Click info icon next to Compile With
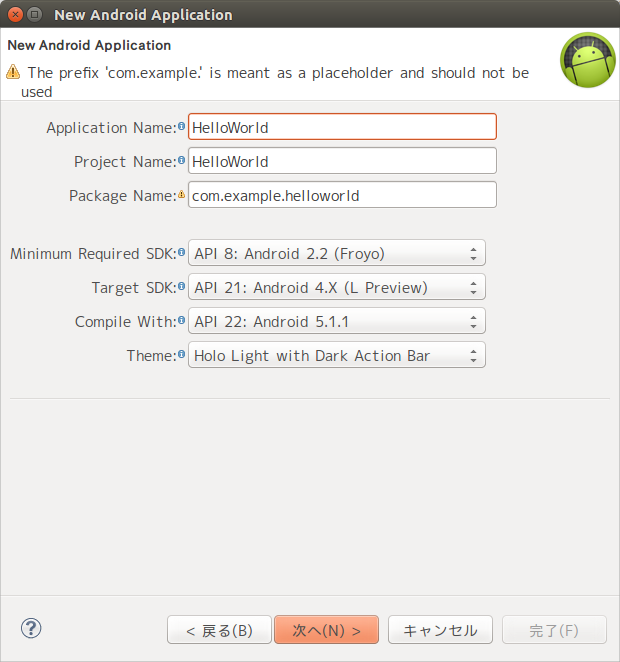The width and height of the screenshot is (620, 662). (x=181, y=320)
